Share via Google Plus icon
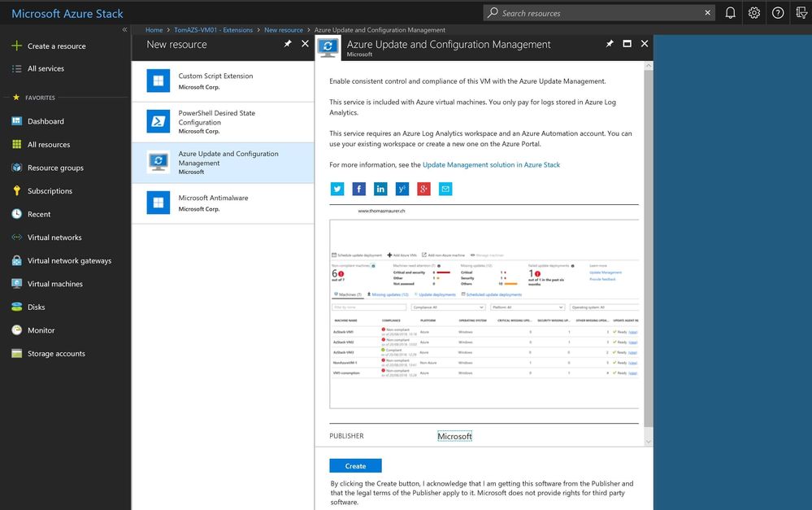This screenshot has height=510, width=812. tap(423, 189)
